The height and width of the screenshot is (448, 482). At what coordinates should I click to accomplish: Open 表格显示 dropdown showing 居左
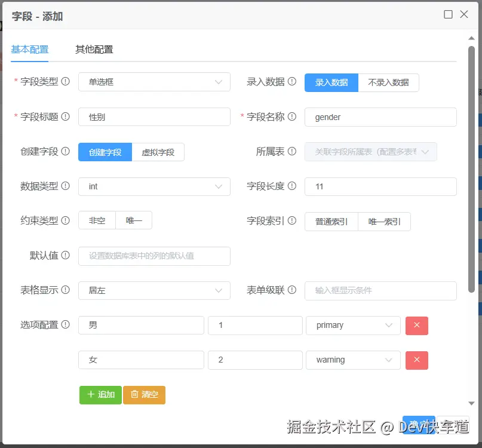[154, 290]
